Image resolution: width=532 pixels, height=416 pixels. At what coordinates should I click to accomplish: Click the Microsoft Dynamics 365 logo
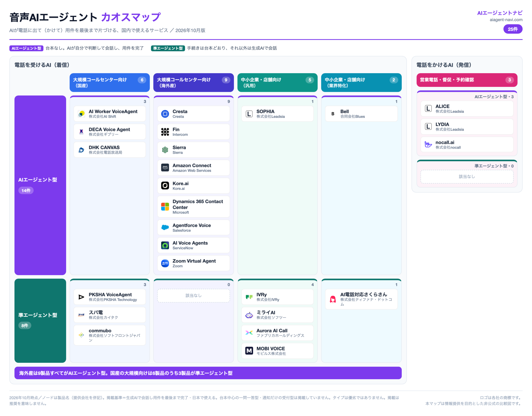tap(165, 207)
